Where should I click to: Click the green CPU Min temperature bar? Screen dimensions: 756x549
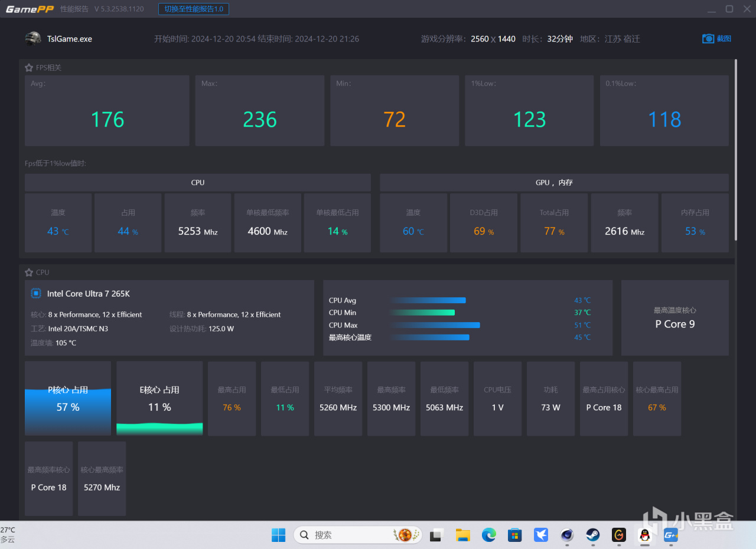tap(423, 313)
